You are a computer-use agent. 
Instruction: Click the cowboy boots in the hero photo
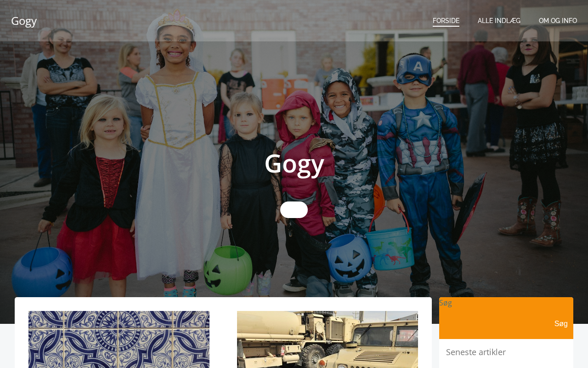tap(533, 222)
